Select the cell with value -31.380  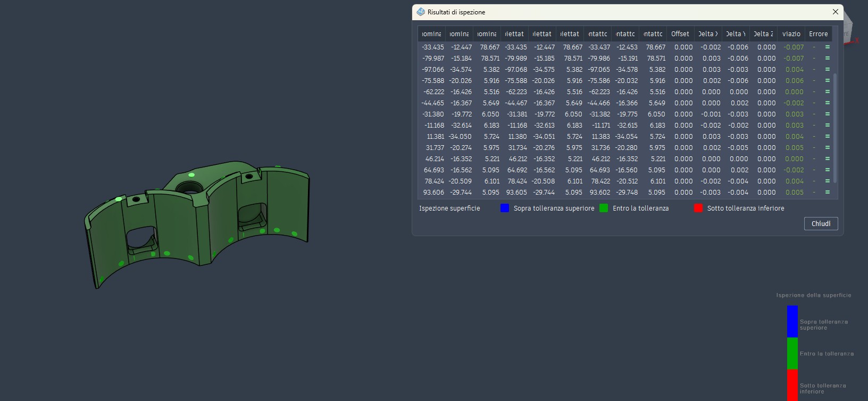point(433,114)
